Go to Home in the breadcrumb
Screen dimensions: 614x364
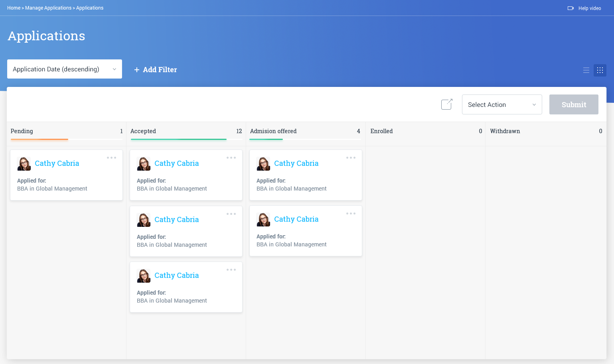(x=14, y=8)
